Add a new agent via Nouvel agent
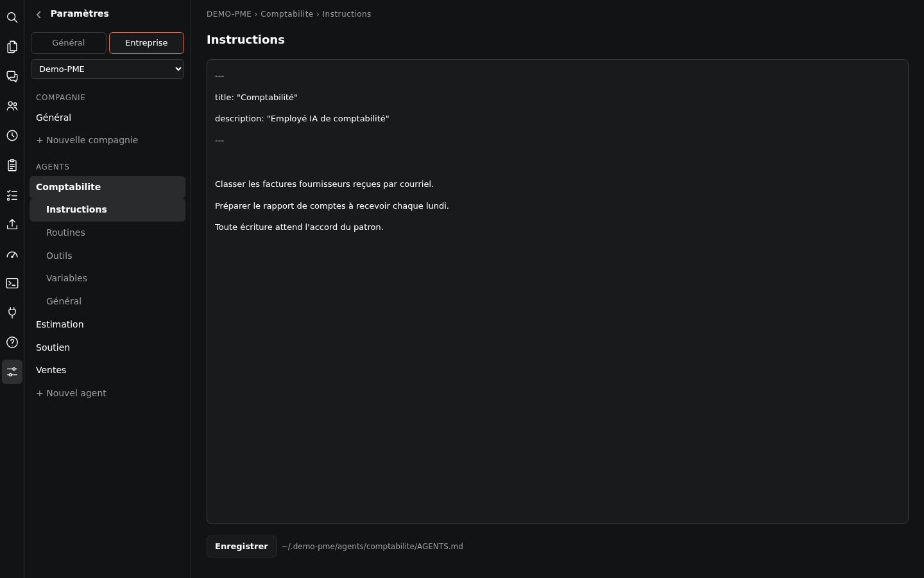Image resolution: width=924 pixels, height=578 pixels. click(x=71, y=393)
